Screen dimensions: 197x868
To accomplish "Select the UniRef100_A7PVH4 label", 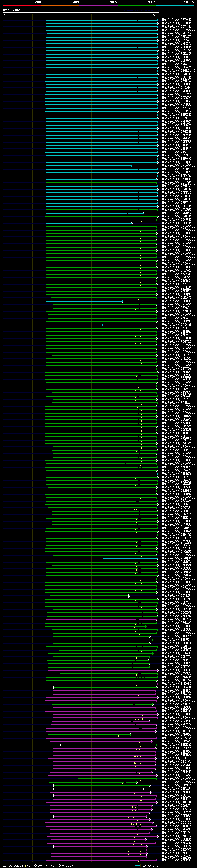I will tap(176, 135).
